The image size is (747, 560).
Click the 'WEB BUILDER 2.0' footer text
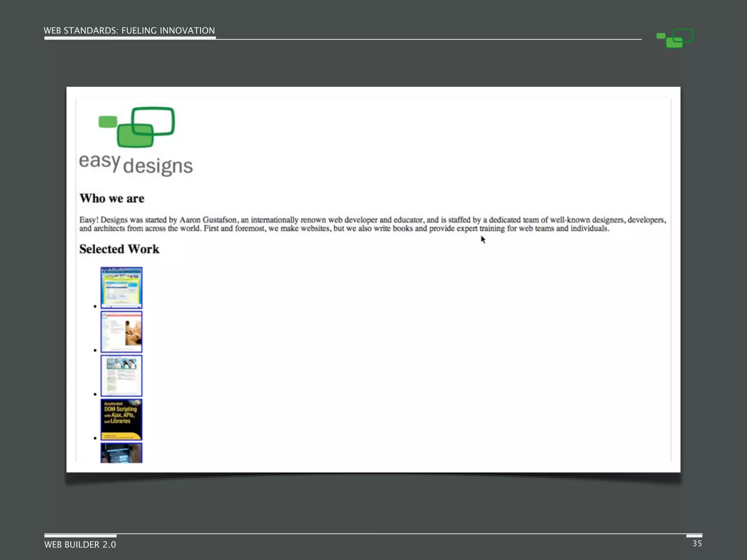pos(80,545)
